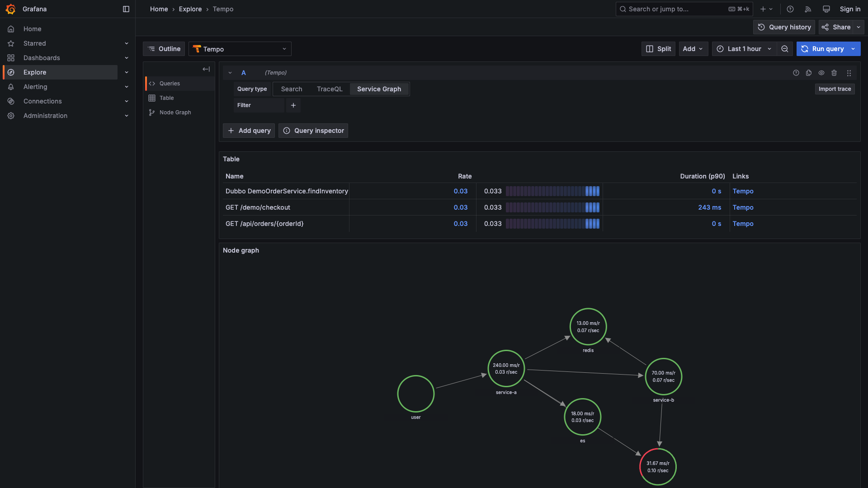Expand the Dashboards sidebar section
The height and width of the screenshot is (488, 868).
pyautogui.click(x=127, y=58)
